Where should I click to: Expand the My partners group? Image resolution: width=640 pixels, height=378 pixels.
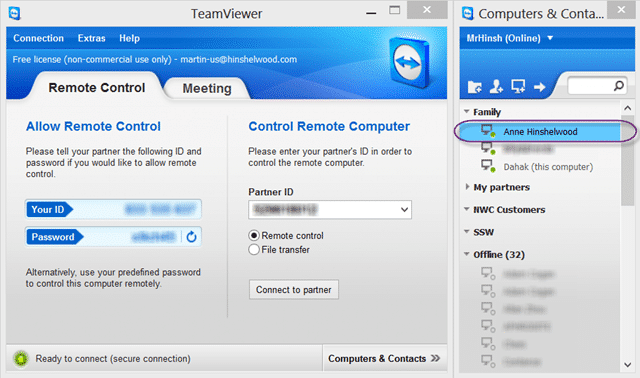pos(467,187)
